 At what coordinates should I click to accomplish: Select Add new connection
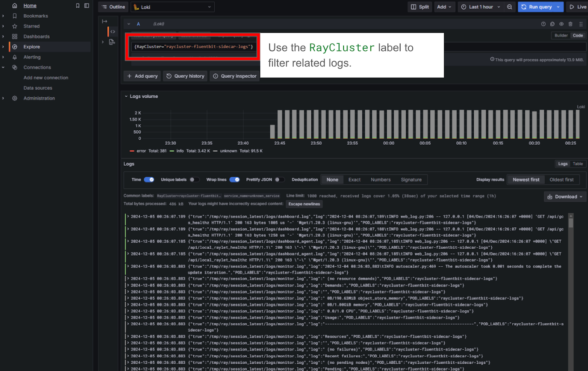click(x=46, y=78)
